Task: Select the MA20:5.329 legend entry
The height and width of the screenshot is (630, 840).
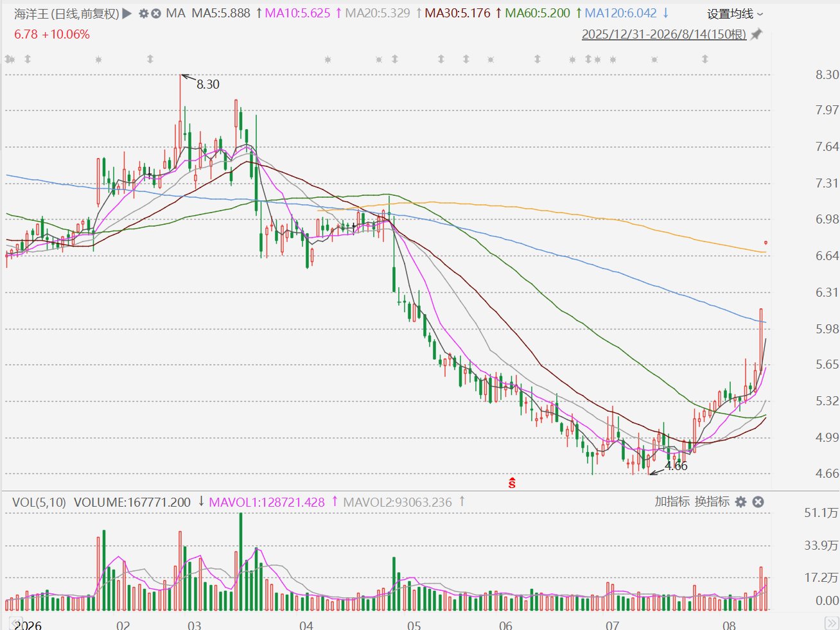Action: [x=378, y=13]
